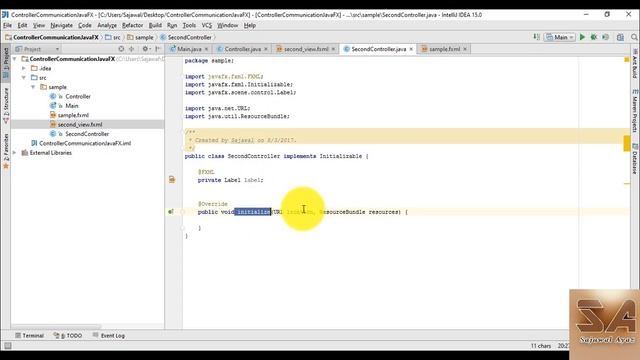Open Project panel settings gear icon
Image resolution: width=640 pixels, height=360 pixels.
146,49
